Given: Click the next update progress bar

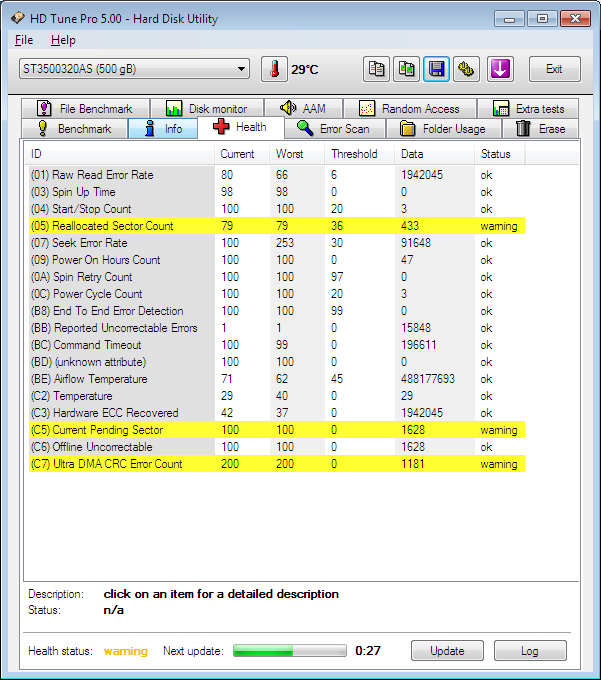Looking at the screenshot, I should tap(290, 651).
